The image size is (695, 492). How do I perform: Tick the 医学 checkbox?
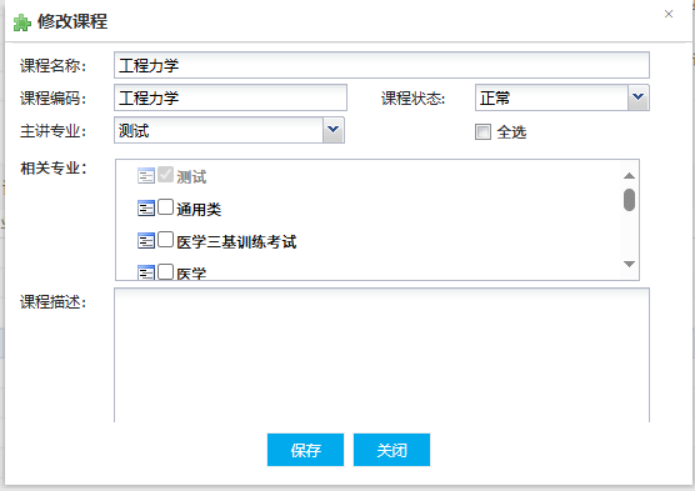[x=166, y=271]
